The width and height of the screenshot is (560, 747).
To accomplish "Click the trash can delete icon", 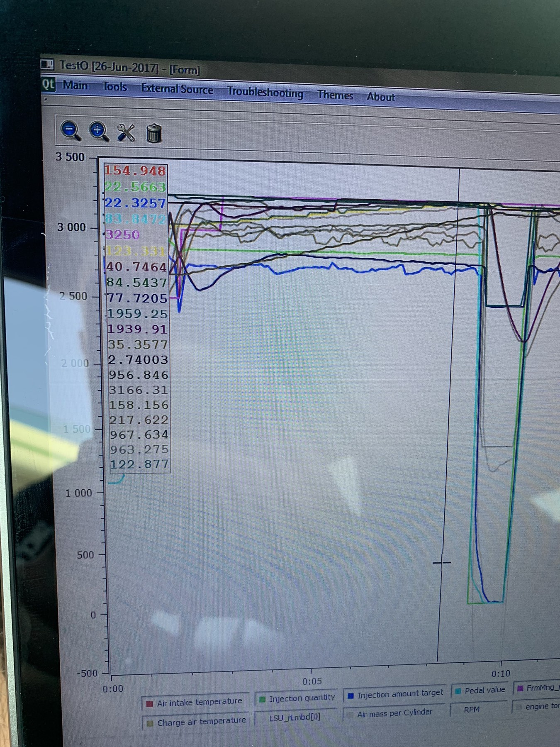I will (x=154, y=134).
